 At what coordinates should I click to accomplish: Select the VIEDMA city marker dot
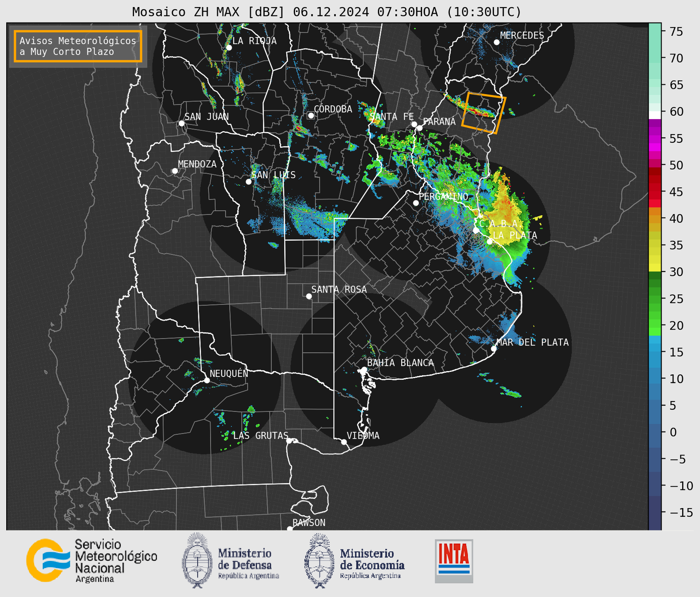coord(344,442)
